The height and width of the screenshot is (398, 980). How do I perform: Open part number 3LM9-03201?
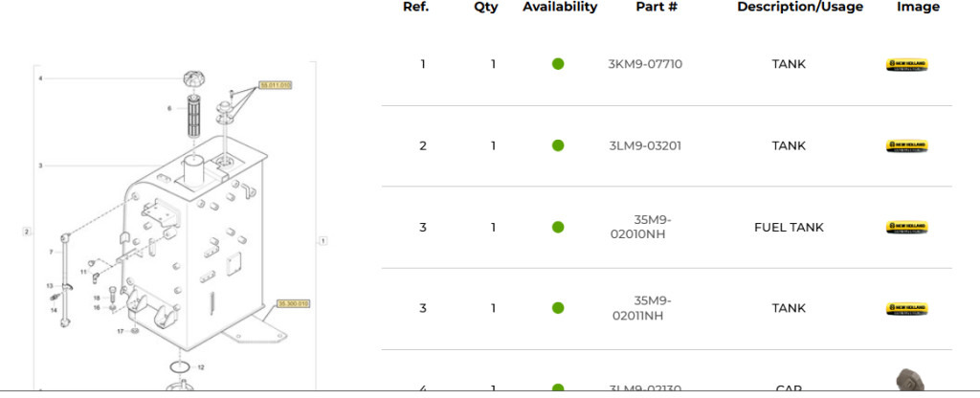[645, 145]
